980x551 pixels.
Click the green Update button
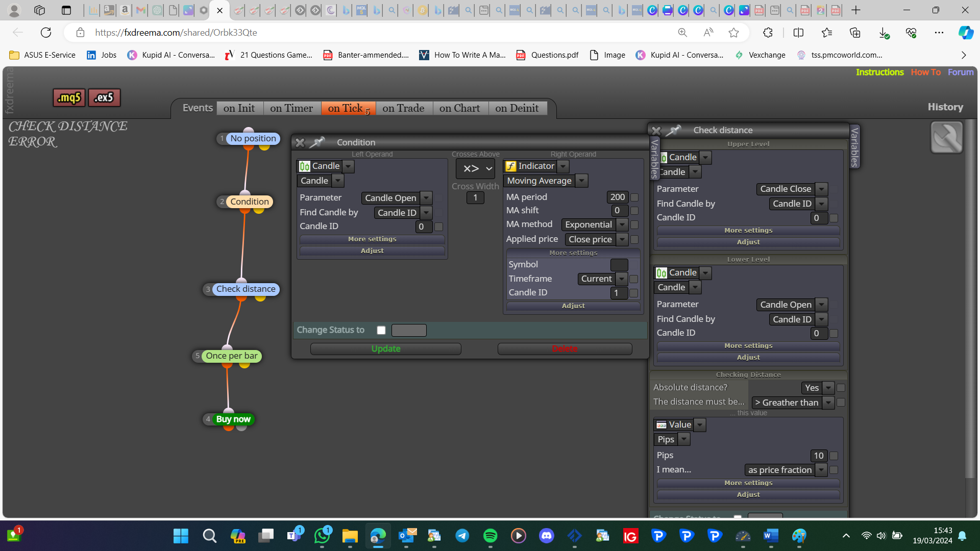pyautogui.click(x=386, y=349)
